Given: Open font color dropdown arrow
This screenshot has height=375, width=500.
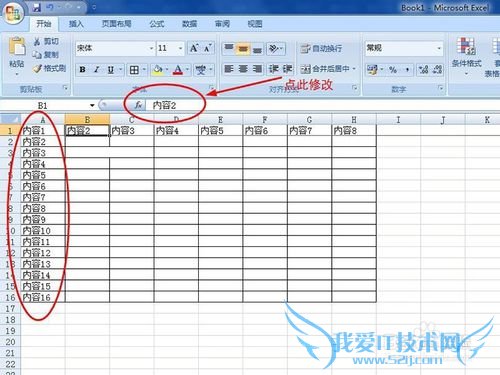Looking at the screenshot, I should pos(187,70).
